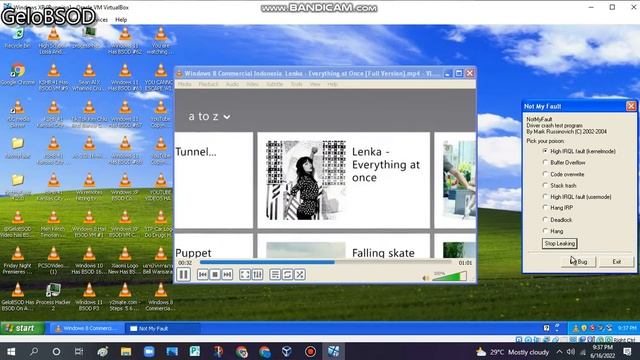Click weather widget 29°C Mostly cloudy

pyautogui.click(x=513, y=352)
